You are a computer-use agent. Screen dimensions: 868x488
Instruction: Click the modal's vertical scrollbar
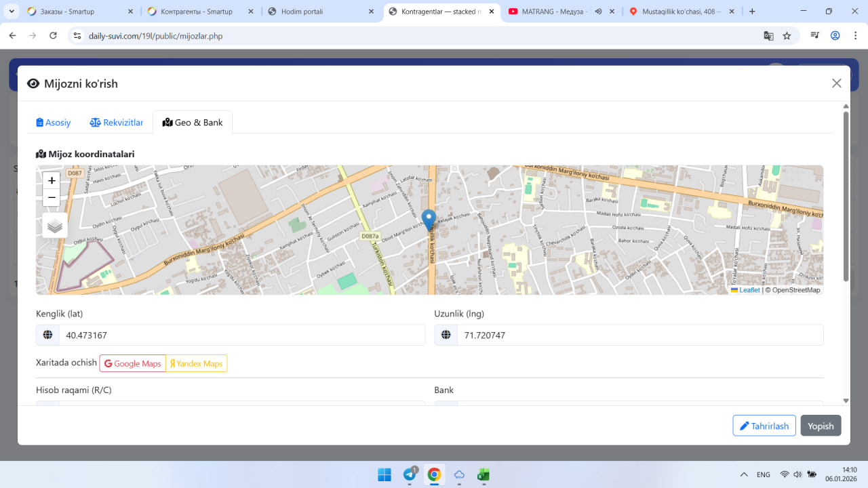846,197
